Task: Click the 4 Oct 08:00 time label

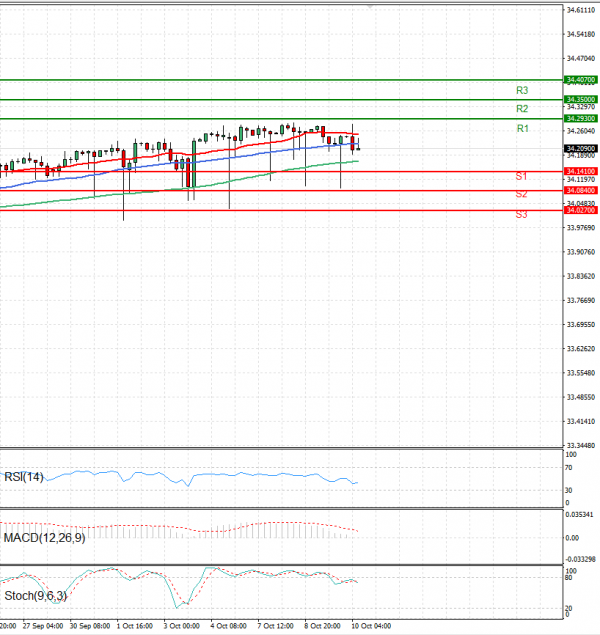Action: pos(228,626)
